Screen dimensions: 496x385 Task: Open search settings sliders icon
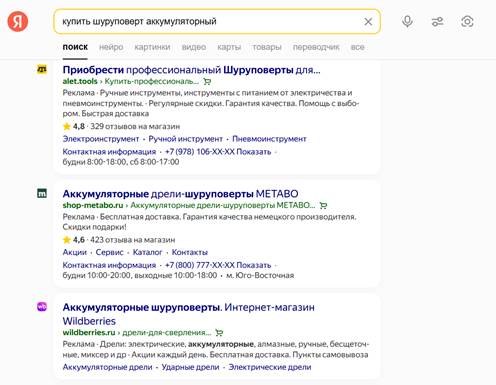pos(437,22)
